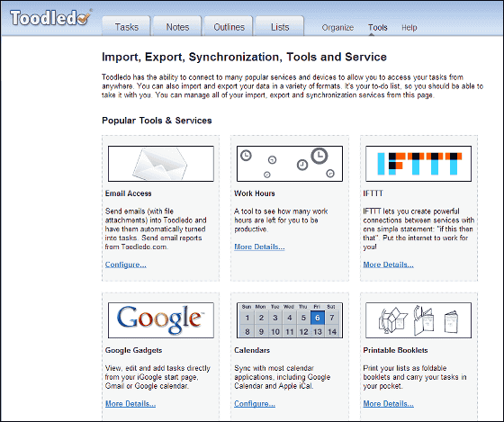This screenshot has height=422, width=504.
Task: Click the Work Hours clocks image
Action: pyautogui.click(x=290, y=164)
